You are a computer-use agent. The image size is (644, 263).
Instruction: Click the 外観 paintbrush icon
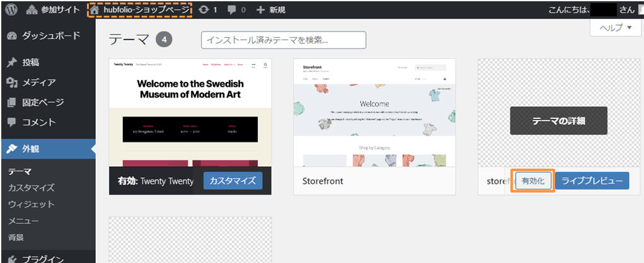12,149
